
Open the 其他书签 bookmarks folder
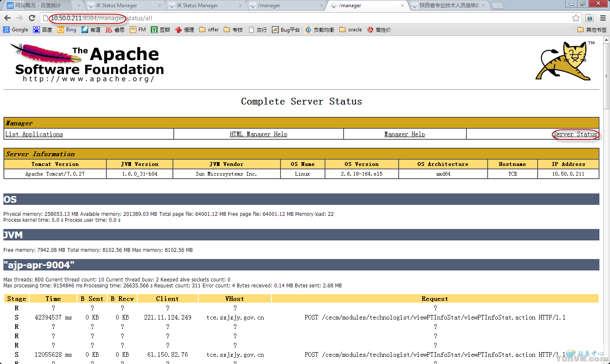(x=592, y=30)
